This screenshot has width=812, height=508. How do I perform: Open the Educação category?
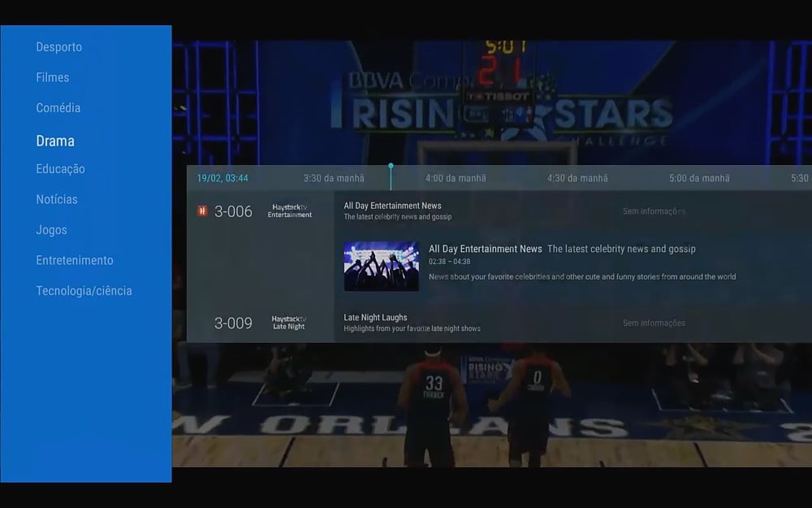[60, 169]
